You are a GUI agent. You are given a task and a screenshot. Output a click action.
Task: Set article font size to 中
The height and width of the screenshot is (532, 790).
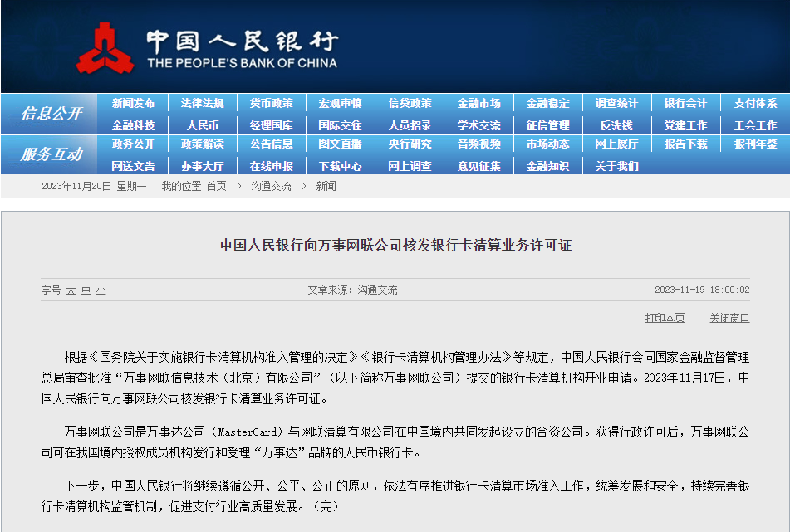pyautogui.click(x=86, y=290)
